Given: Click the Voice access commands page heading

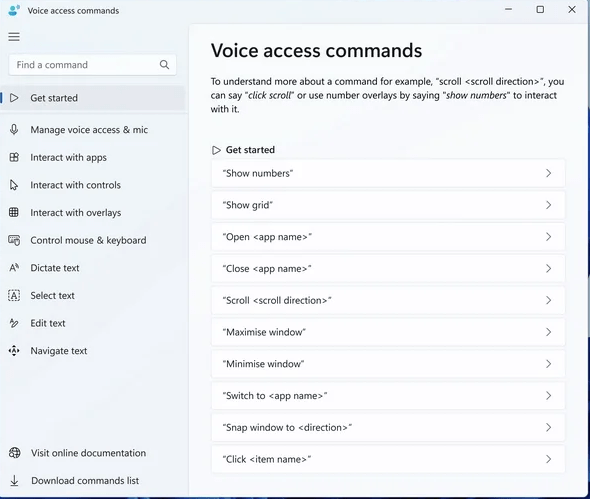Looking at the screenshot, I should click(x=316, y=50).
